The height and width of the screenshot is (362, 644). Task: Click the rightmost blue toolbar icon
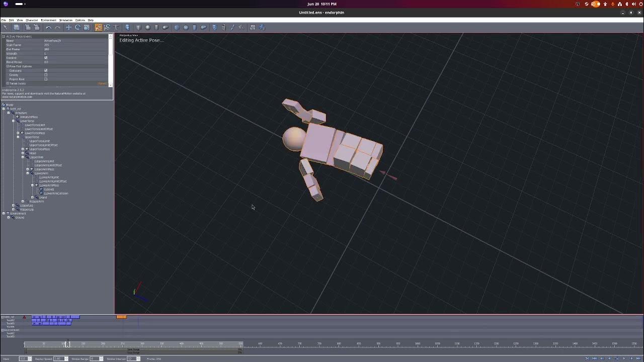coord(262,27)
